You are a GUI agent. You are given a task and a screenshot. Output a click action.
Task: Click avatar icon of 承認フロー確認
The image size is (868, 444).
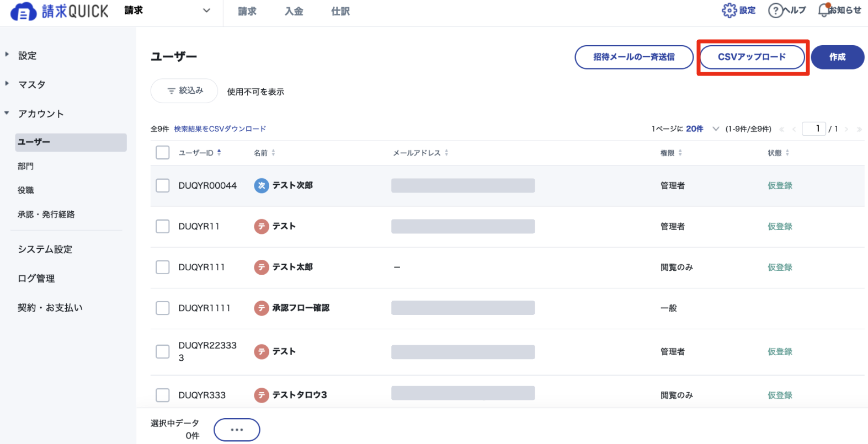tap(262, 308)
